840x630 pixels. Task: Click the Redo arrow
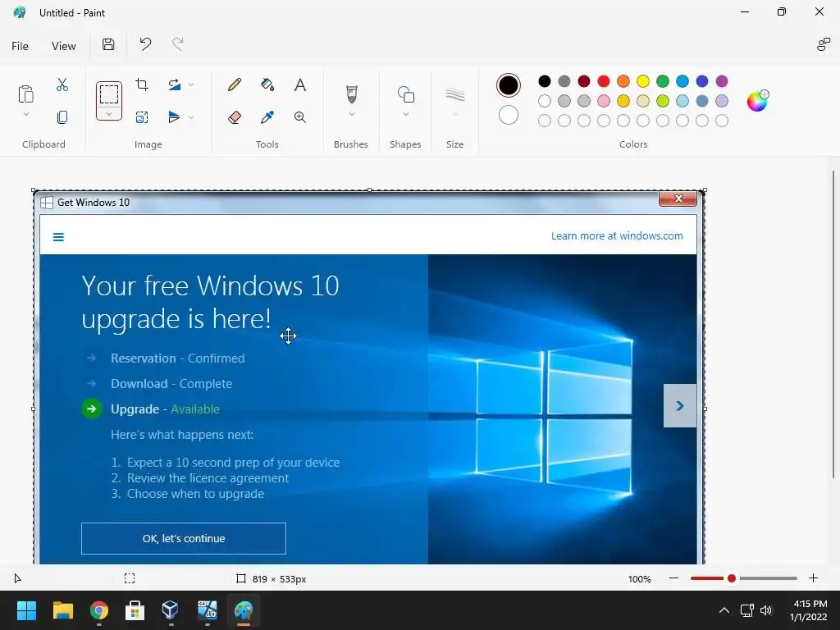(x=178, y=44)
